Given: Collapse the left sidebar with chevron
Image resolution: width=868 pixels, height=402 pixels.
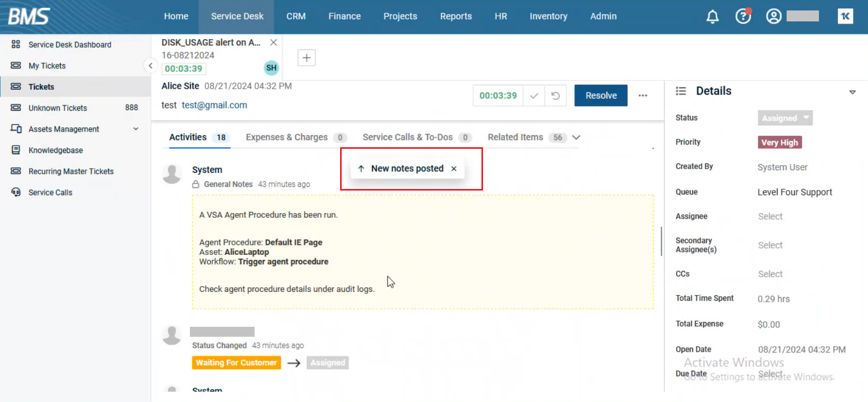Looking at the screenshot, I should coord(150,66).
